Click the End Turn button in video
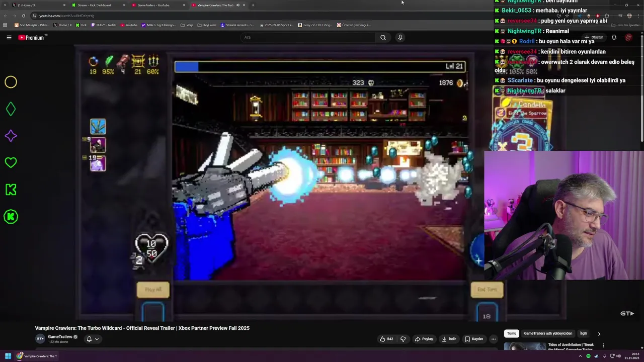The width and height of the screenshot is (644, 362). coord(487,290)
